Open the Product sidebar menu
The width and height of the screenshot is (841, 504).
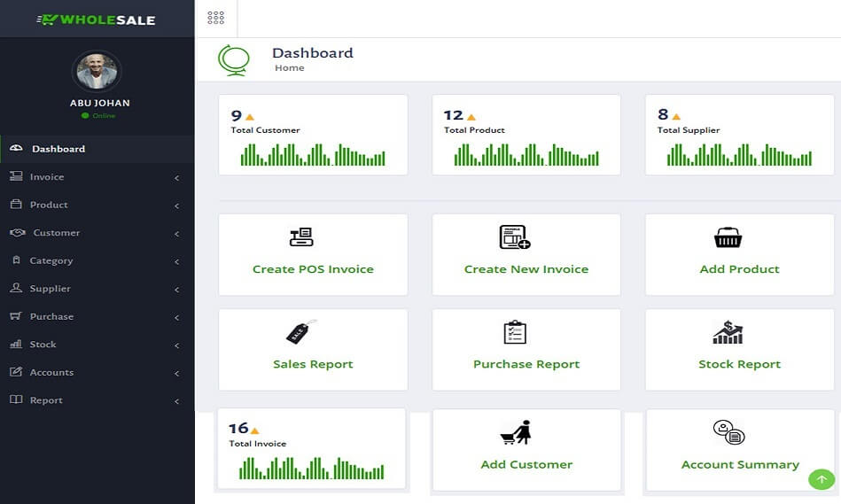coord(97,205)
